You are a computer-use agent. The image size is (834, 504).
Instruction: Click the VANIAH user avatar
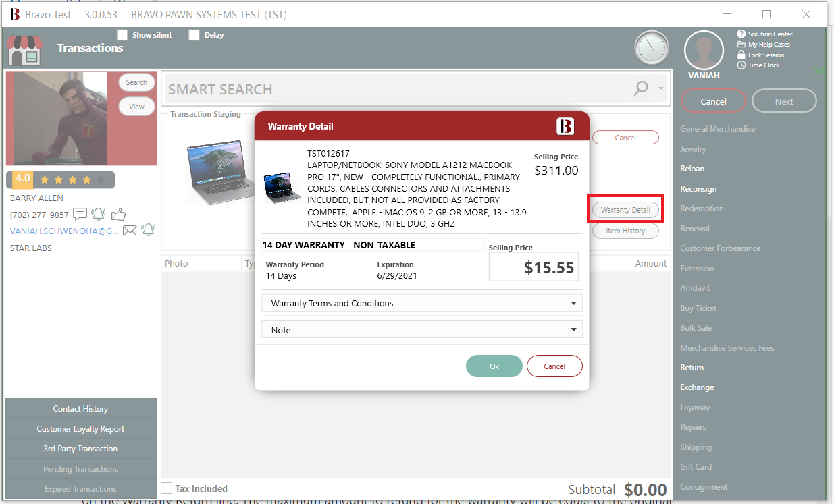tap(704, 51)
